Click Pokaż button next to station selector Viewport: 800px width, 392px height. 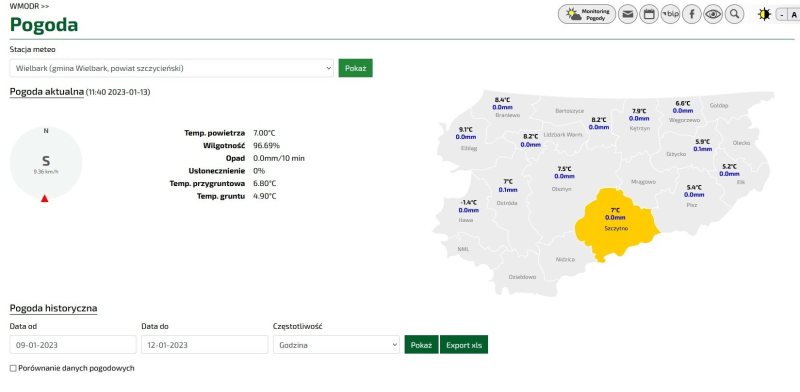(x=356, y=68)
